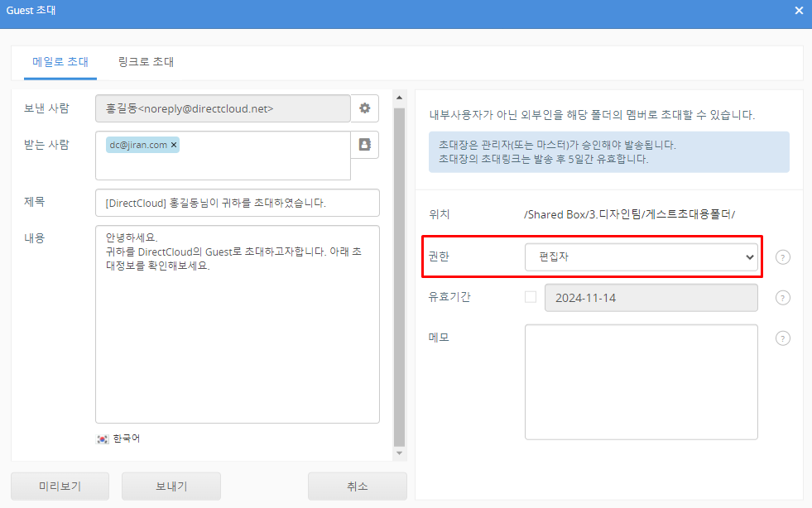Select the 한국어 language selector
The image size is (812, 508).
(x=126, y=439)
